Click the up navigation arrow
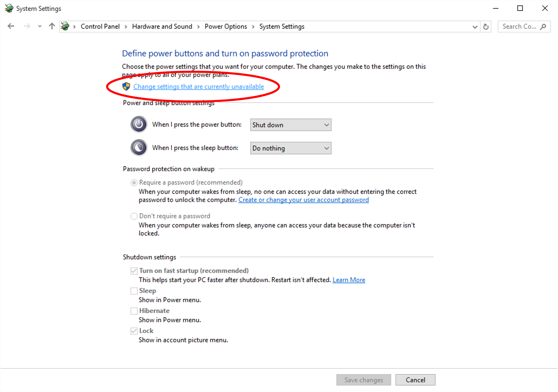 click(x=52, y=26)
